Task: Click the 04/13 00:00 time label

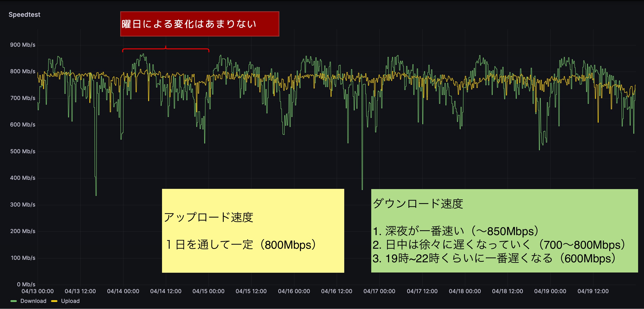Action: 37,291
